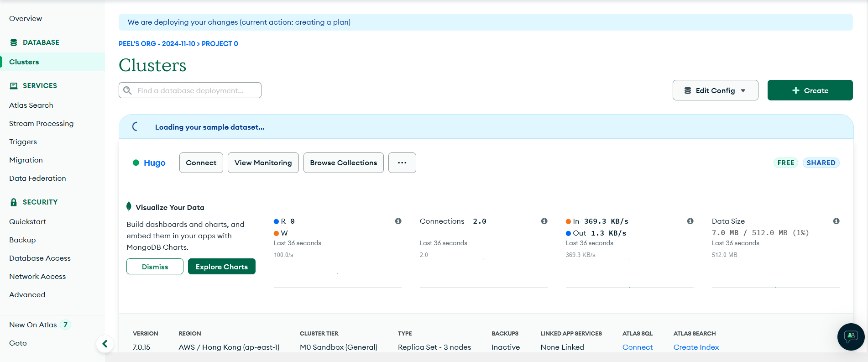Viewport: 868px width, 362px height.
Task: Click the Explore Charts button
Action: coord(222,267)
